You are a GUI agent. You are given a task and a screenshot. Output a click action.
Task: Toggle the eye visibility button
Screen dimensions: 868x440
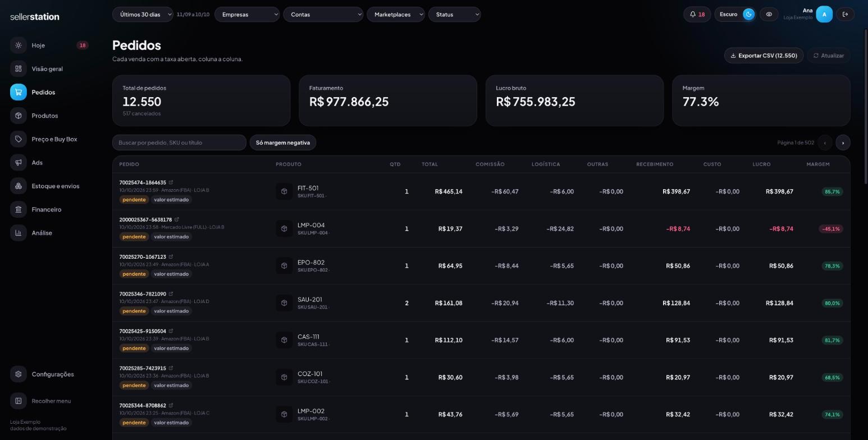point(769,15)
